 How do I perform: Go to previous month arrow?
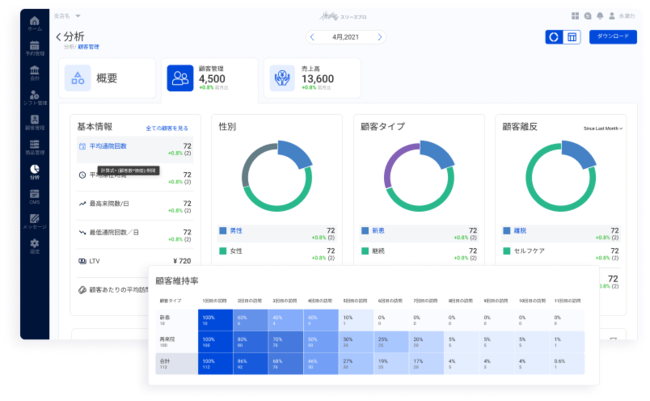coord(312,37)
